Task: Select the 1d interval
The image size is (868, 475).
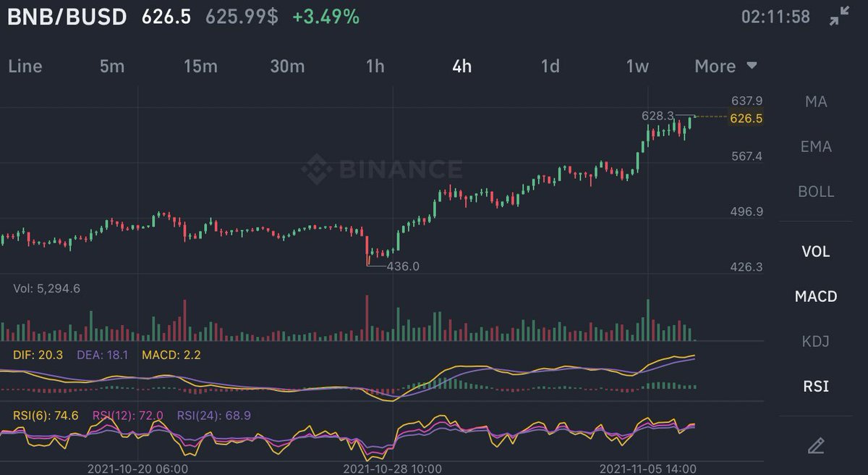Action: coord(550,66)
